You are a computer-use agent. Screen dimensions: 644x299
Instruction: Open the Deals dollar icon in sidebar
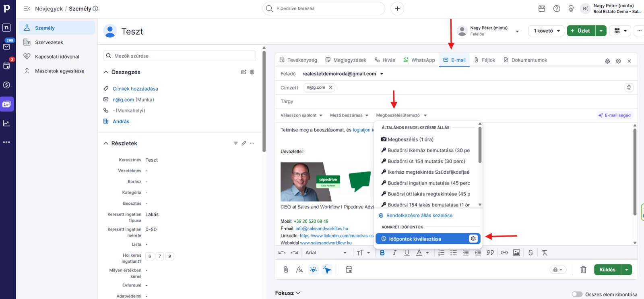coord(6,85)
